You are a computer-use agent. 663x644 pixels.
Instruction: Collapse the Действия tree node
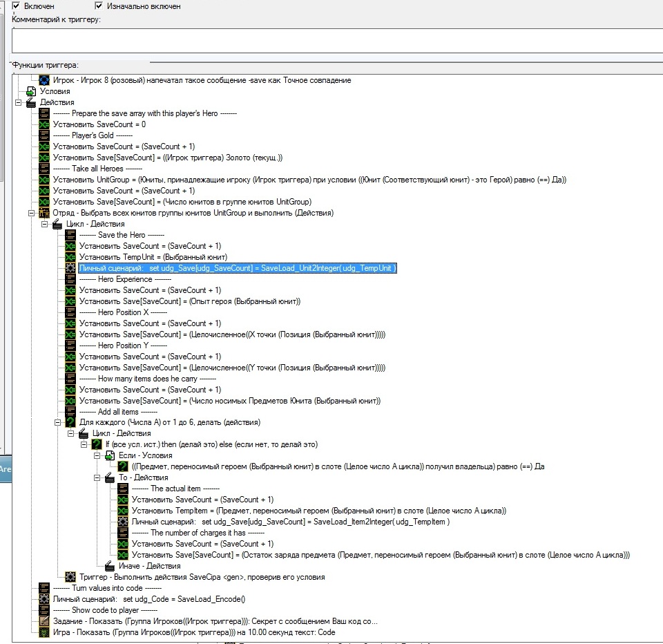tap(18, 102)
